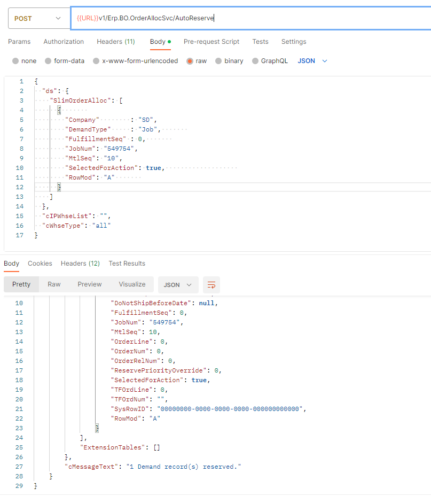Screen dimensions: 431x504
Task: Expand the JSON body format dropdown
Action: (x=312, y=61)
